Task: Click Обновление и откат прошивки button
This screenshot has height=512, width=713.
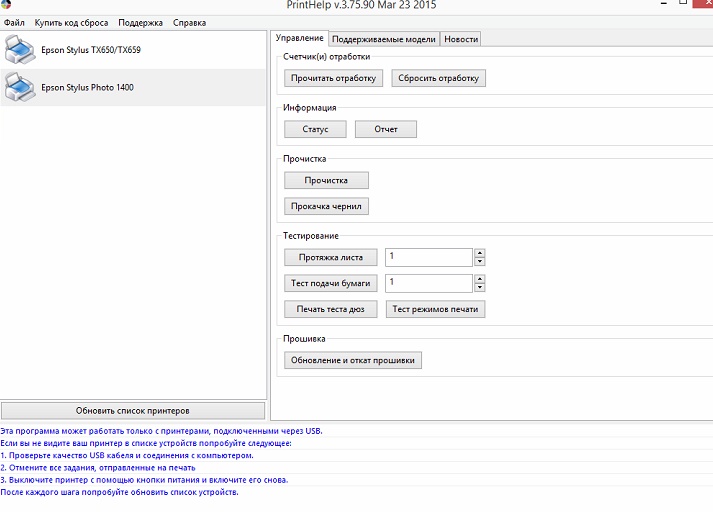Action: click(x=352, y=360)
